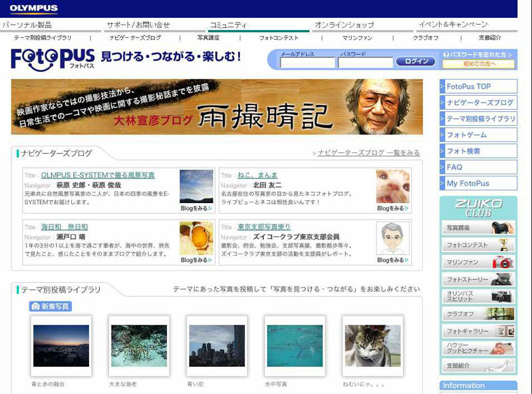Open ナビゲーターズブログ sidebar link
Screen dimensions: 532x394
coord(478,102)
